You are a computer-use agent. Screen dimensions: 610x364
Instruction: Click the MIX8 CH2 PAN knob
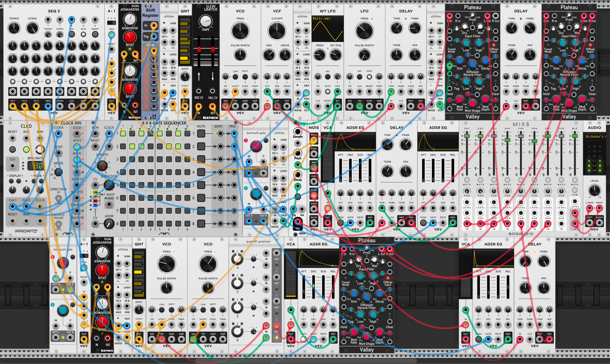[x=480, y=191]
